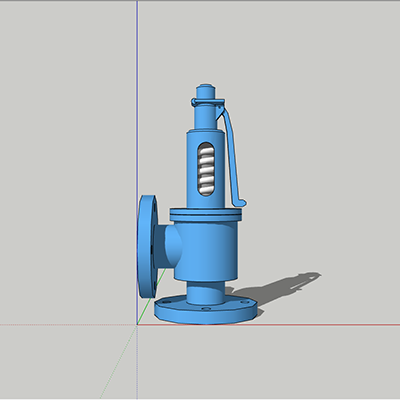The width and height of the screenshot is (400, 400).
Task: Select the side outlet pipe stub
Action: coord(168,246)
